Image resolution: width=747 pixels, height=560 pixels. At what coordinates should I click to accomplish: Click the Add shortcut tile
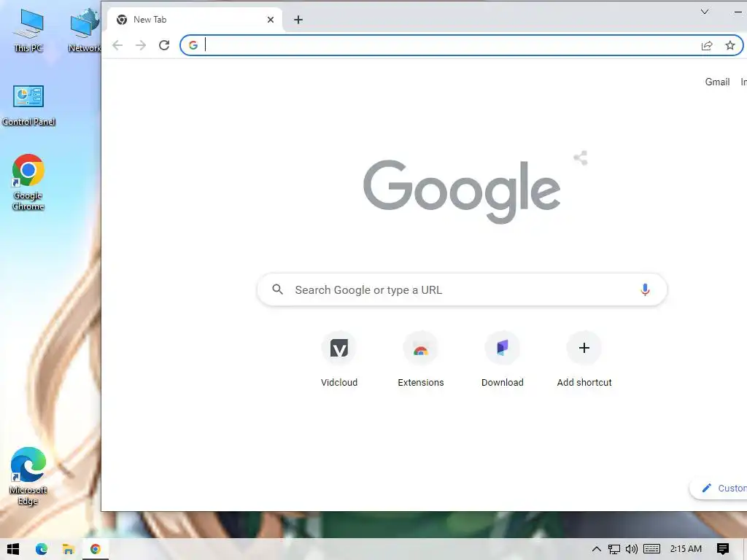[x=584, y=360]
